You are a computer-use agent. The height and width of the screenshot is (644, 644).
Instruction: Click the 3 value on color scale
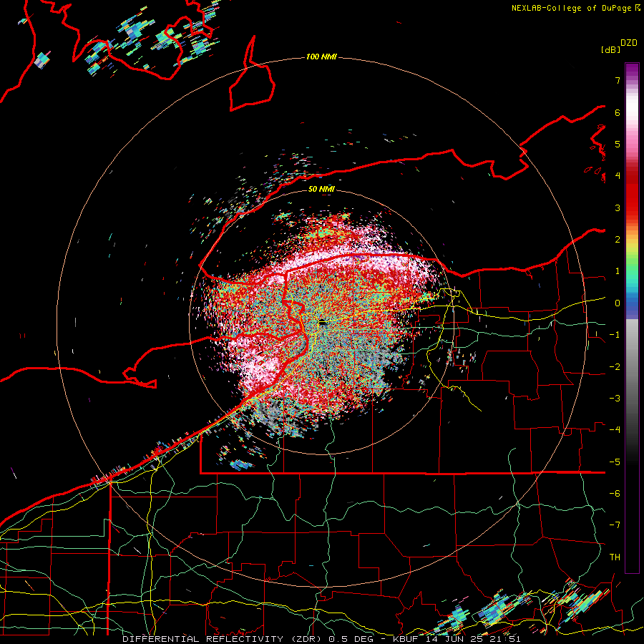click(618, 208)
